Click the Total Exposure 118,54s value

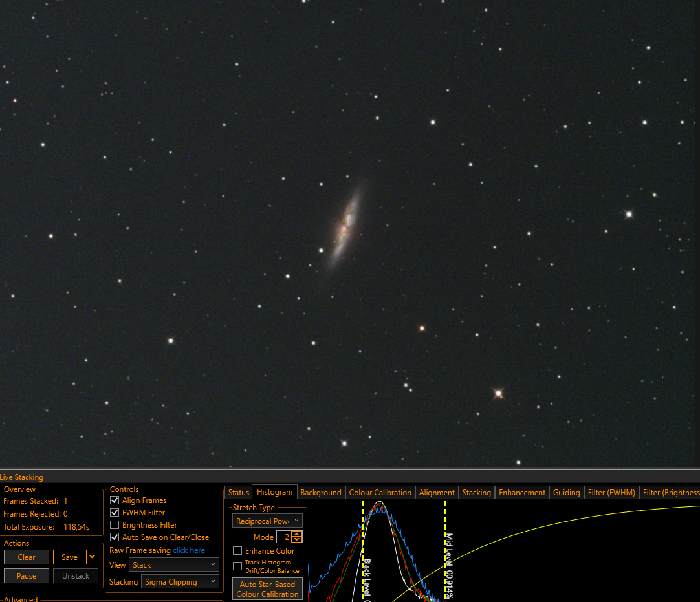tap(76, 526)
